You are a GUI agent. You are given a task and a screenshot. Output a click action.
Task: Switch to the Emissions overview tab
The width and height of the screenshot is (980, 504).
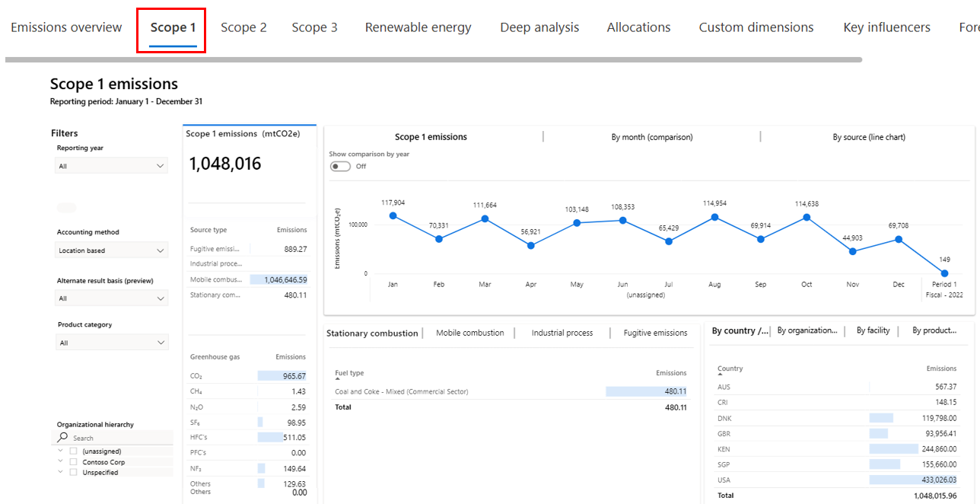66,27
